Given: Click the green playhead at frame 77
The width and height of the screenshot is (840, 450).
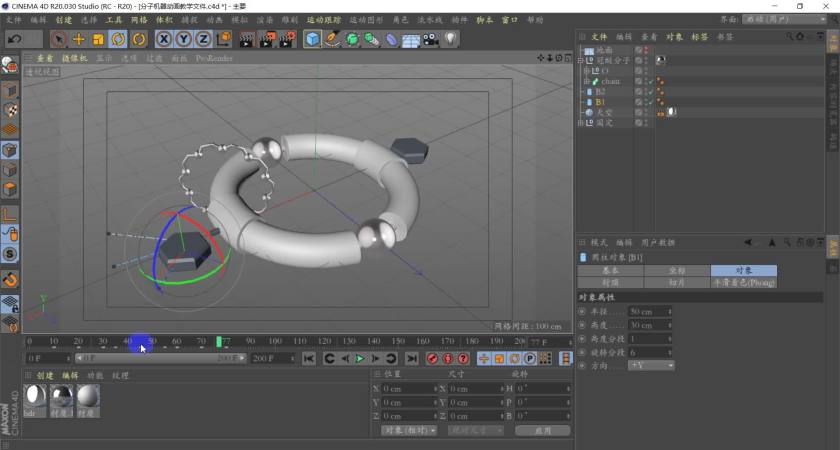Looking at the screenshot, I should pos(219,342).
